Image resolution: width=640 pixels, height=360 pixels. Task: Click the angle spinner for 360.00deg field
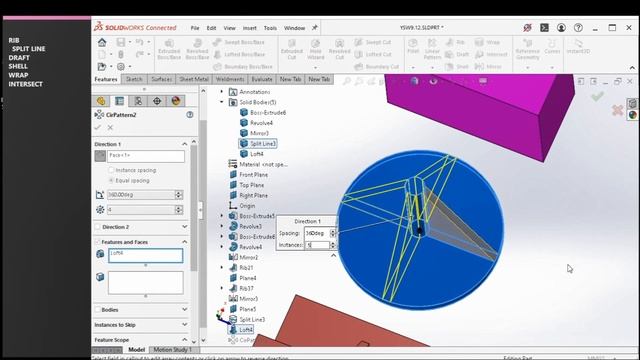[x=178, y=195]
